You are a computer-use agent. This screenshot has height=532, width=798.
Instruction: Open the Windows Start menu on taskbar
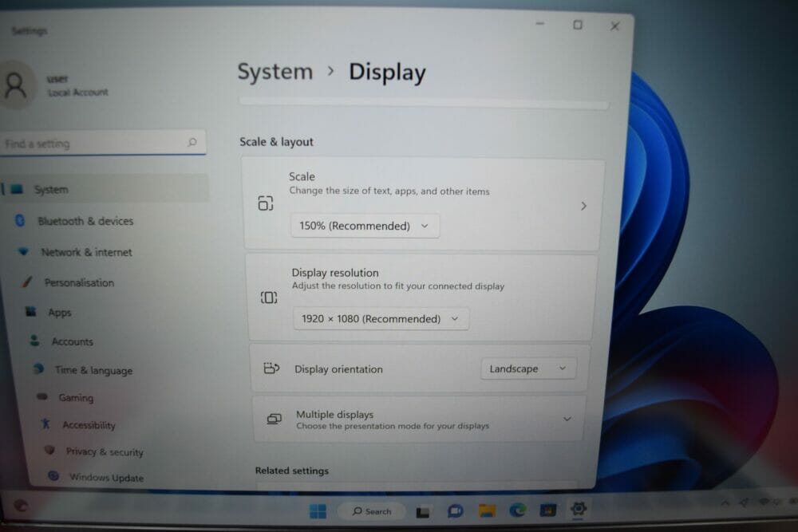tap(318, 511)
